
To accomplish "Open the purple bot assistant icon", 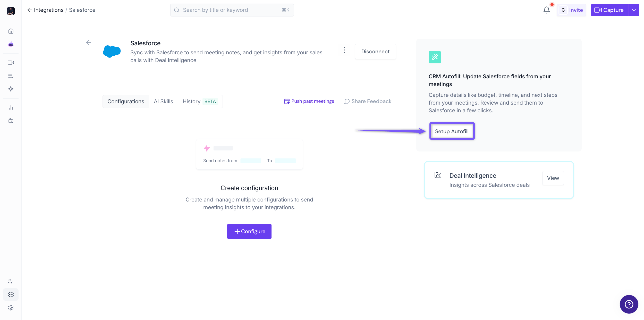I will 11,44.
